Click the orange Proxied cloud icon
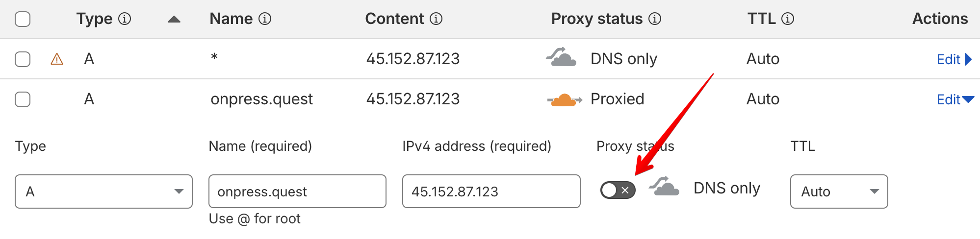This screenshot has height=239, width=980. [x=564, y=100]
